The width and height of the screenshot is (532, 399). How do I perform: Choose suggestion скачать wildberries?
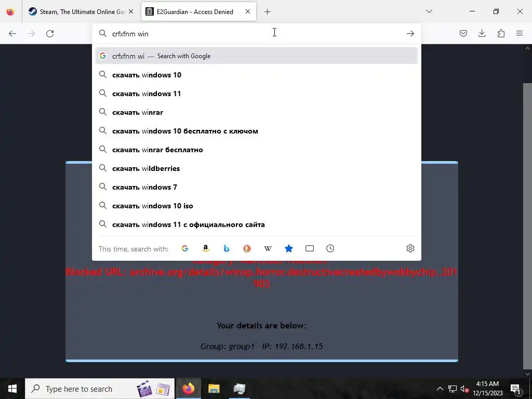pyautogui.click(x=257, y=168)
